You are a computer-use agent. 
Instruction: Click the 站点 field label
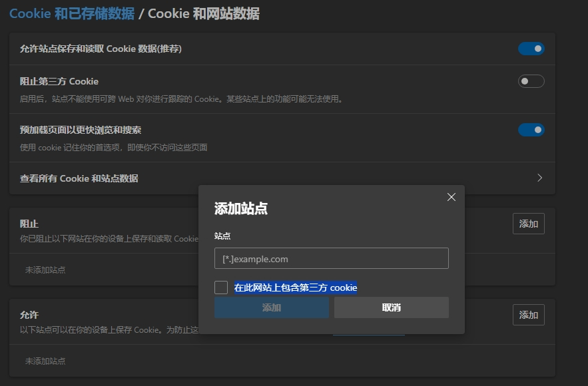tap(222, 236)
